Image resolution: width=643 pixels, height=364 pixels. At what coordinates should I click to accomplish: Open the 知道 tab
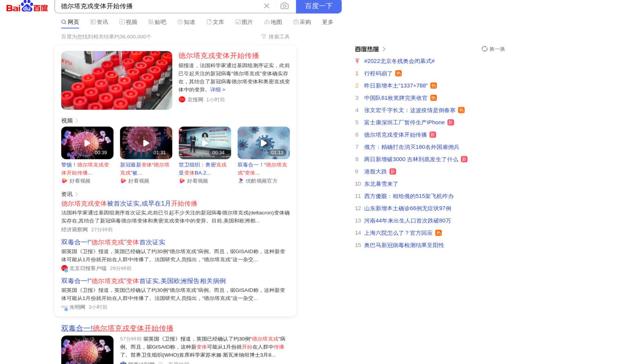[186, 22]
